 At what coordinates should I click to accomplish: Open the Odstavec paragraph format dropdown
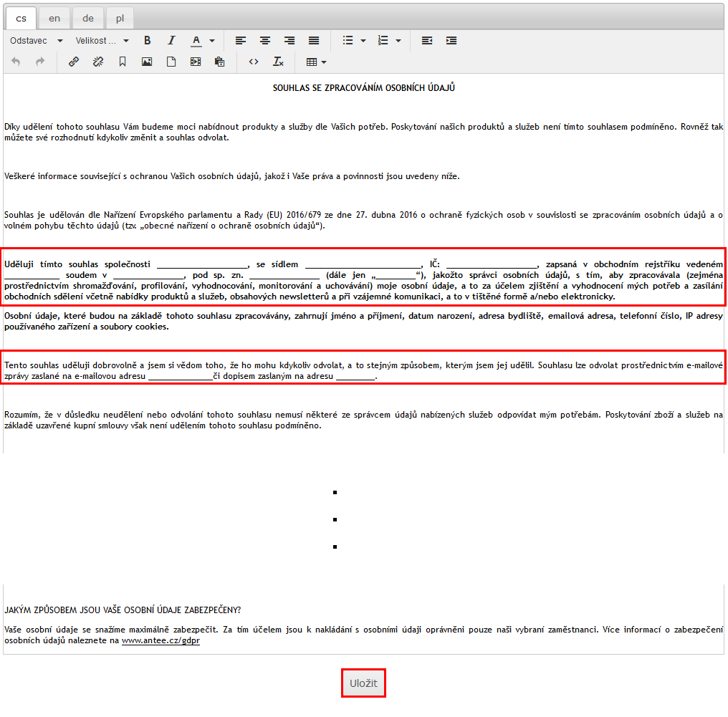click(x=37, y=41)
